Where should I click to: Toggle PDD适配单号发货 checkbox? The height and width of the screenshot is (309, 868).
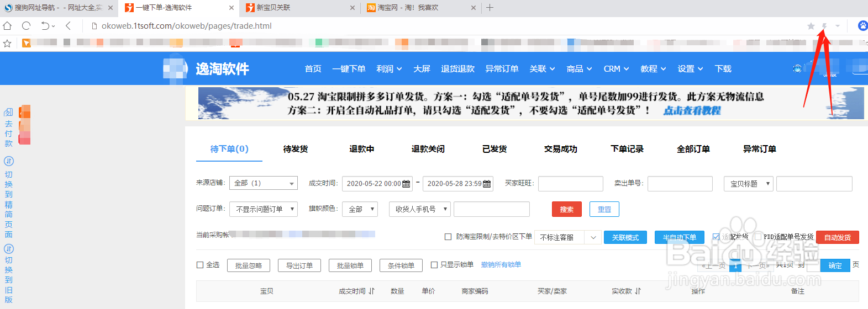(758, 237)
